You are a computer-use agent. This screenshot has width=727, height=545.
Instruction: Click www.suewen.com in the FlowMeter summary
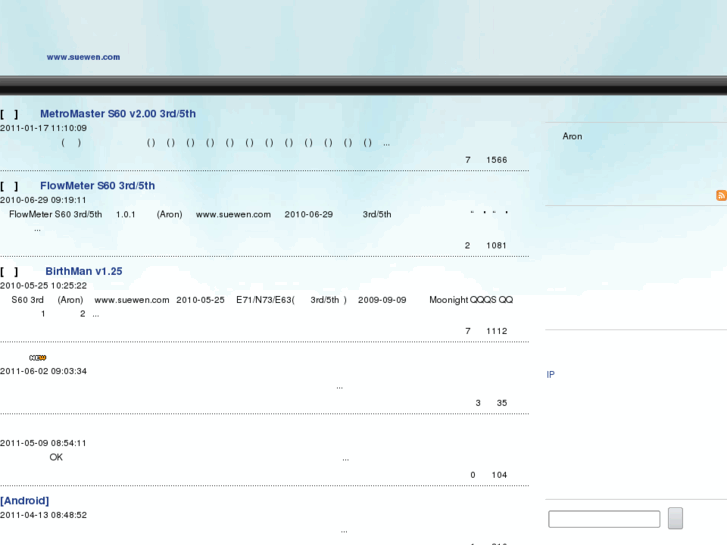(x=233, y=214)
